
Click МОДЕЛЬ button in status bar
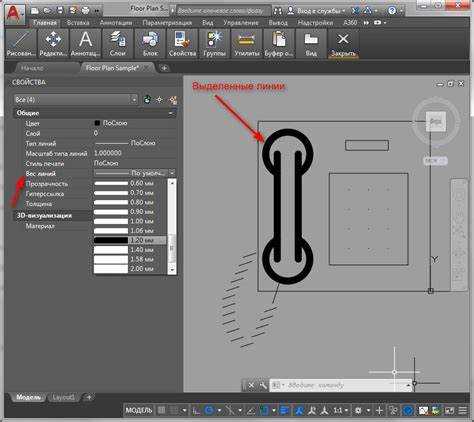[139, 410]
